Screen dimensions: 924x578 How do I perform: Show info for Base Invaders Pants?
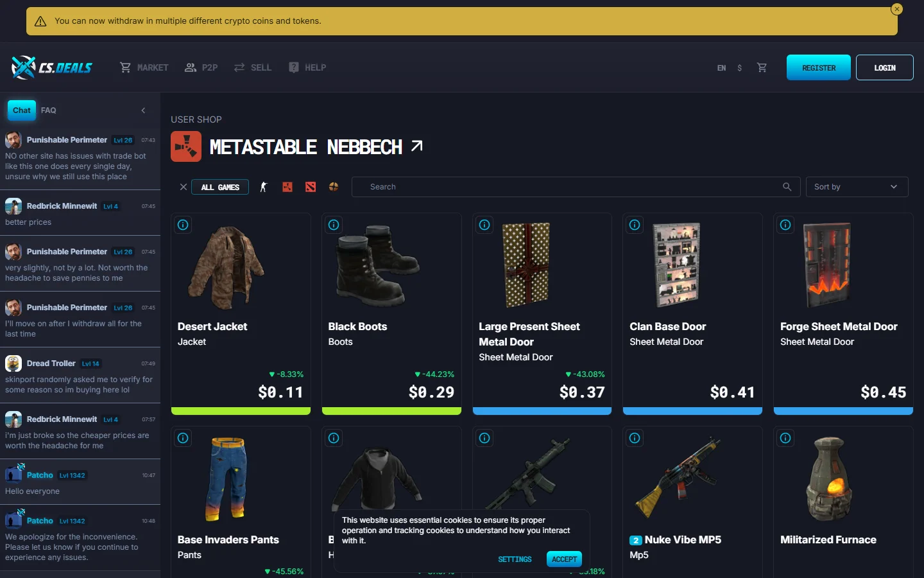click(183, 438)
